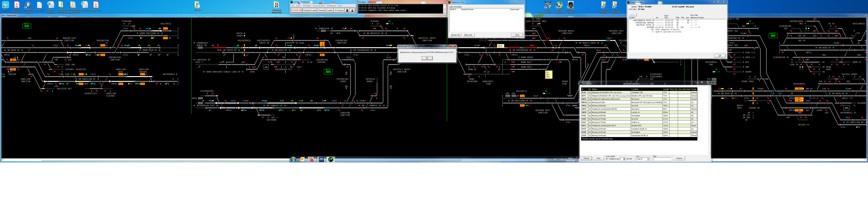The height and width of the screenshot is (210, 868).
Task: Click Answer call in Telephone Calls window
Action: (455, 35)
